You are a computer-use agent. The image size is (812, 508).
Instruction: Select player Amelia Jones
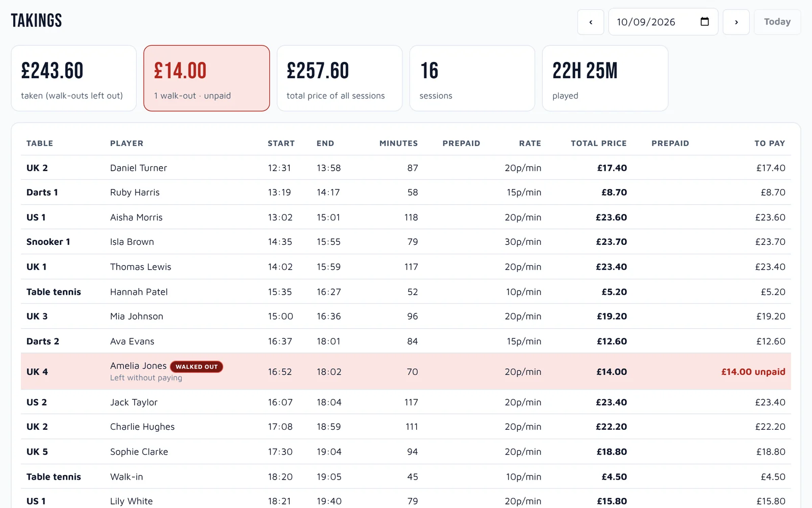(138, 366)
